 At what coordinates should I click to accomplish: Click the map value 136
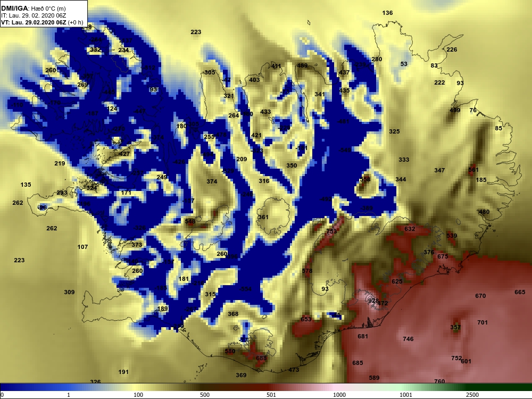click(387, 13)
